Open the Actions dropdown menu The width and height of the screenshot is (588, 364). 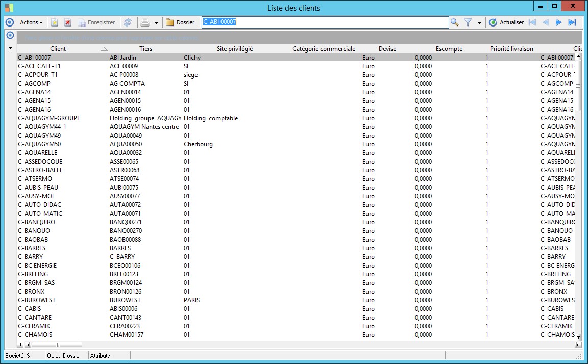click(31, 22)
